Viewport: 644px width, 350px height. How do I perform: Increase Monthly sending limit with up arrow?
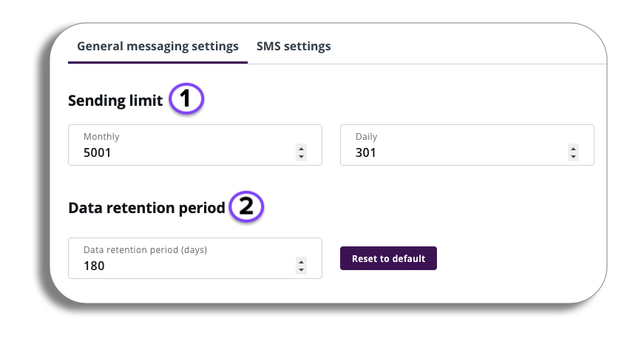click(x=301, y=149)
